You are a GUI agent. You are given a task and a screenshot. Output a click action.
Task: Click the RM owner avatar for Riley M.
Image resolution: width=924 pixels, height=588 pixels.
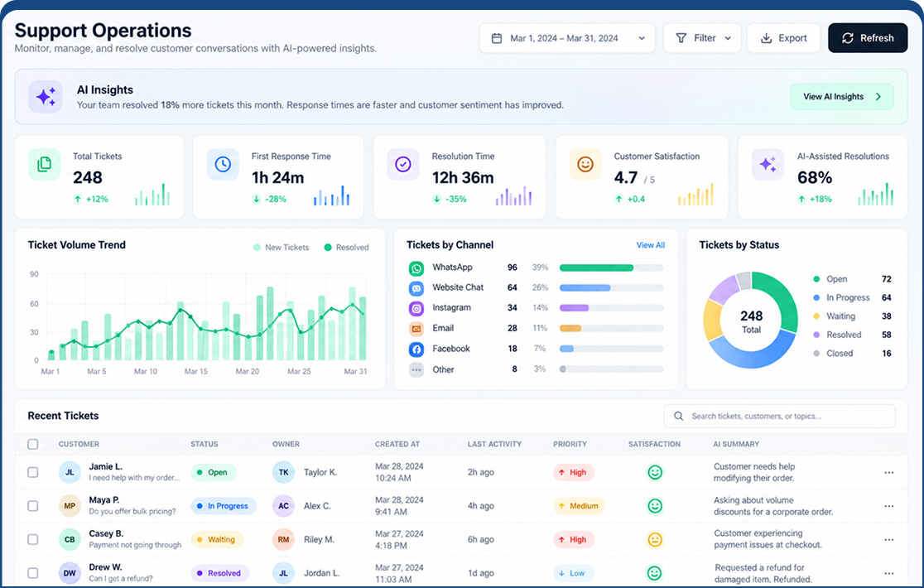point(283,540)
